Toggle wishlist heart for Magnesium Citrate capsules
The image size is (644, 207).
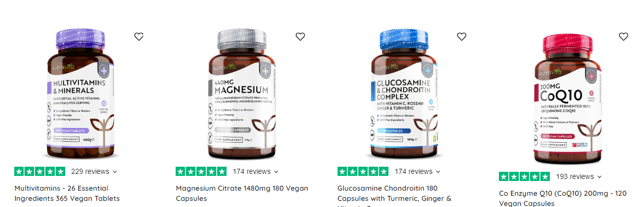click(x=300, y=36)
